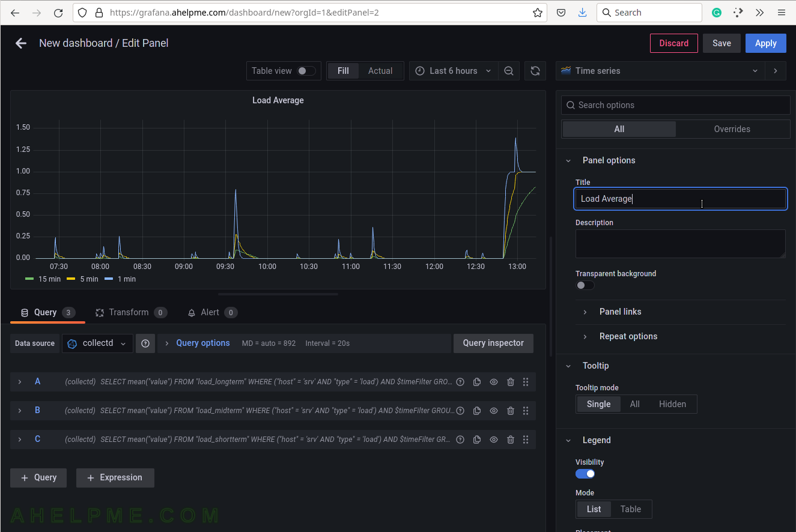
Task: Toggle the 5 min series legend swatch
Action: click(x=71, y=279)
